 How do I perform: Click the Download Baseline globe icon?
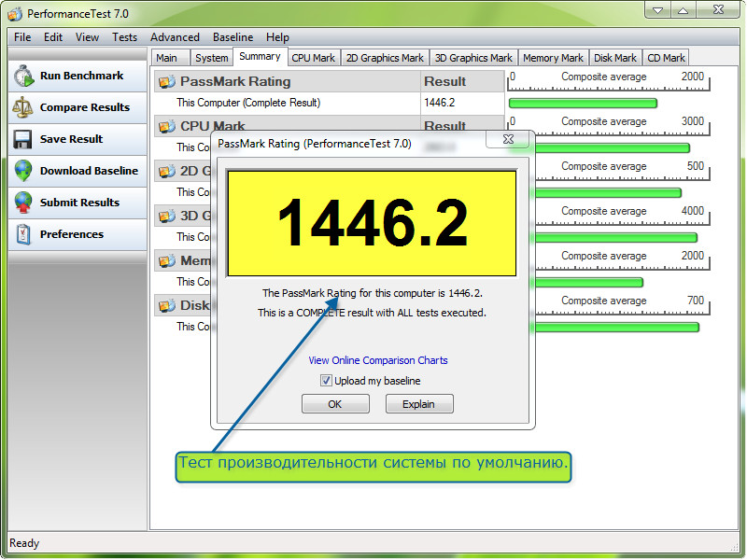point(23,172)
